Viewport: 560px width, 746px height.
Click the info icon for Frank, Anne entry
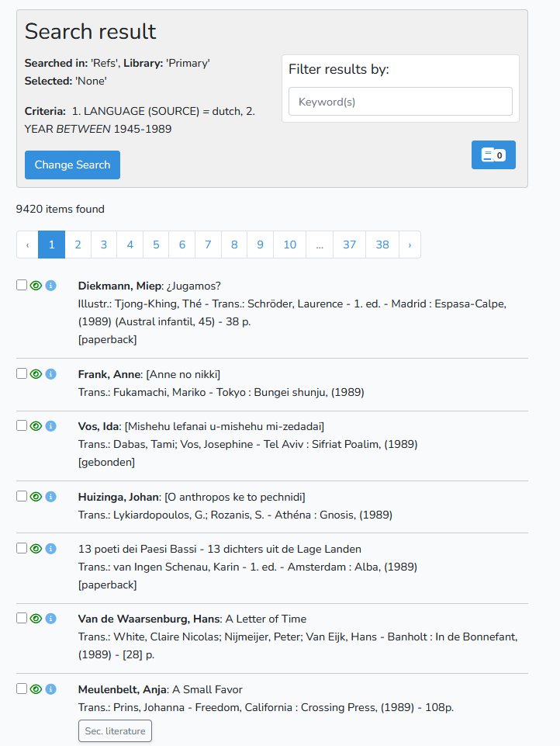(x=50, y=374)
